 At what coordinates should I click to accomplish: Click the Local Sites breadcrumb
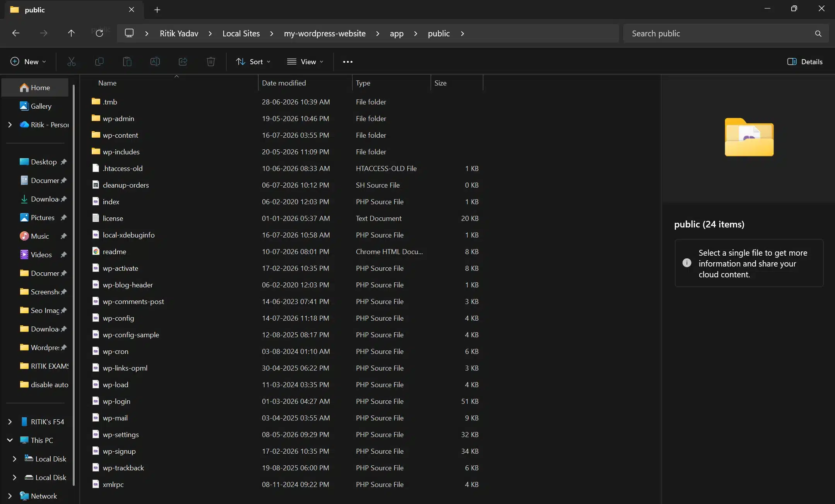click(x=241, y=34)
